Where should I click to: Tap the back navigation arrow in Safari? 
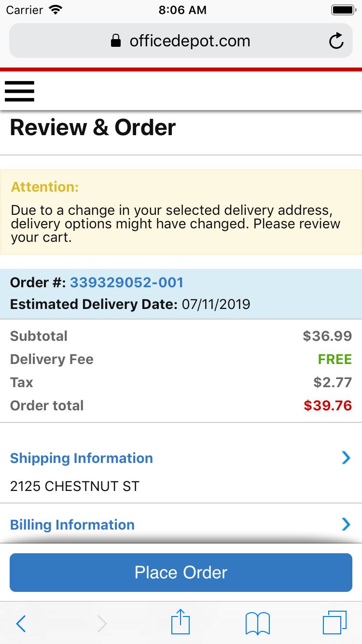pyautogui.click(x=20, y=624)
